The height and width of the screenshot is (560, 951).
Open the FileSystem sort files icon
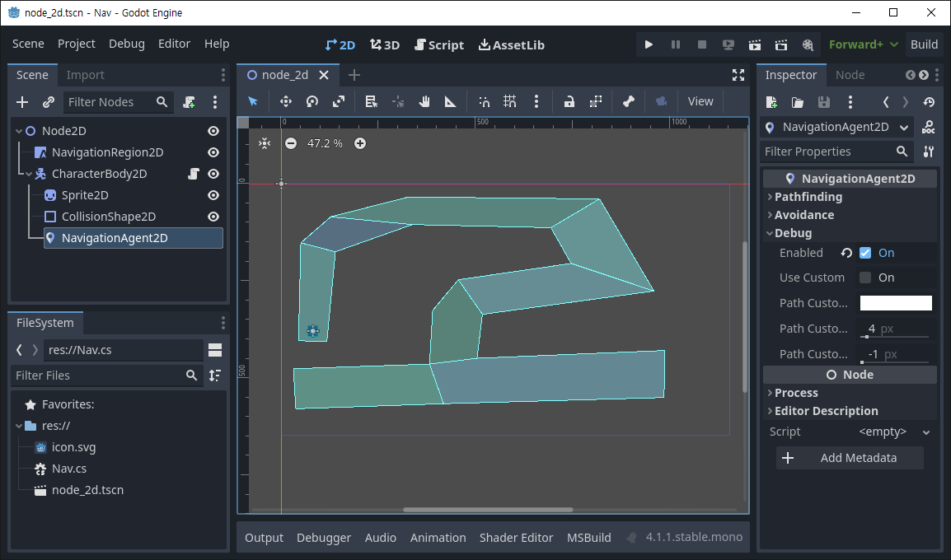(215, 376)
